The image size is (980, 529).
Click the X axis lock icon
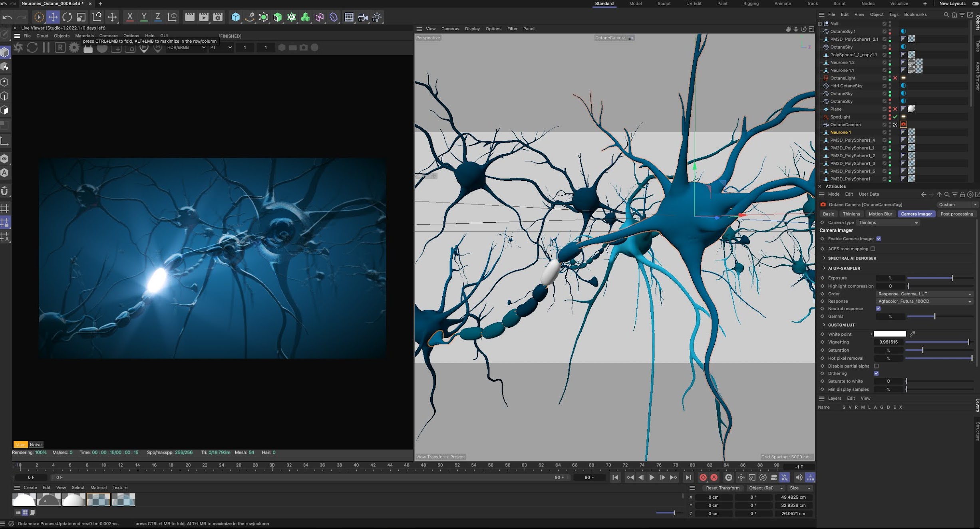[x=130, y=17]
